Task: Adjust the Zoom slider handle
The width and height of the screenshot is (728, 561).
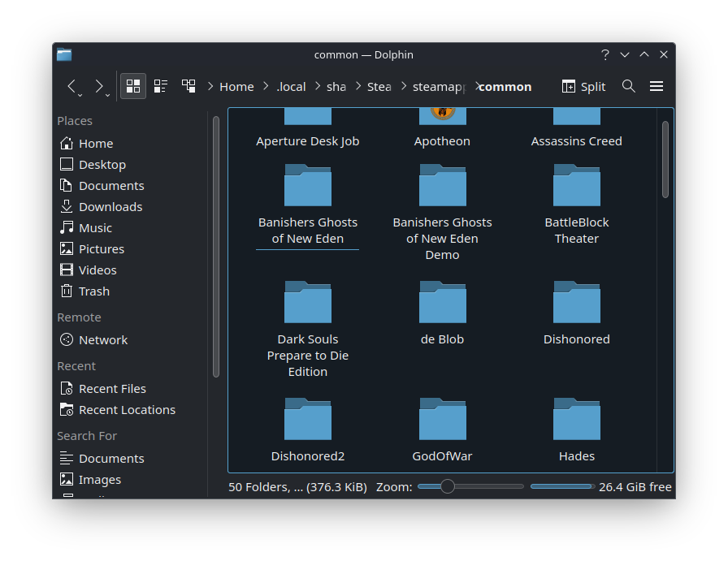Action: [x=448, y=486]
